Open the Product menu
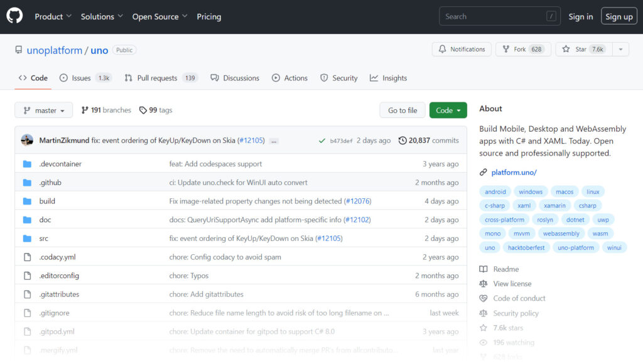Image resolution: width=643 pixels, height=364 pixels. pos(53,16)
